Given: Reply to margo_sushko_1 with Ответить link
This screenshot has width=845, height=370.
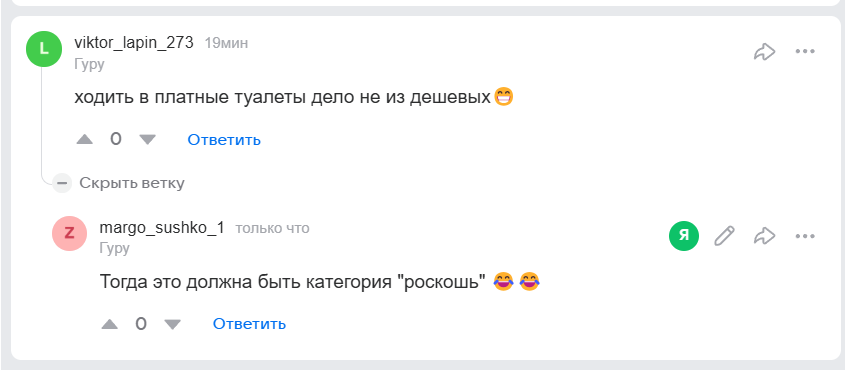Looking at the screenshot, I should (x=250, y=324).
